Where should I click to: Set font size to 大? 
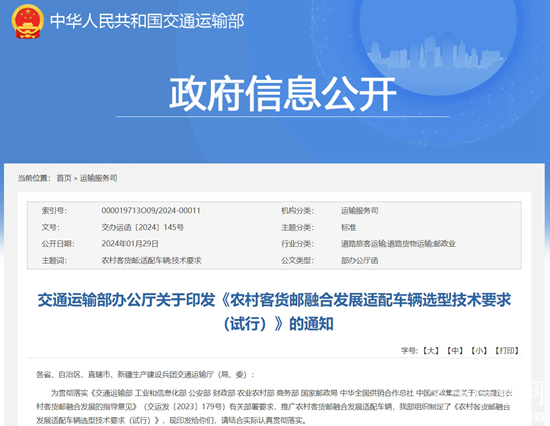(431, 351)
